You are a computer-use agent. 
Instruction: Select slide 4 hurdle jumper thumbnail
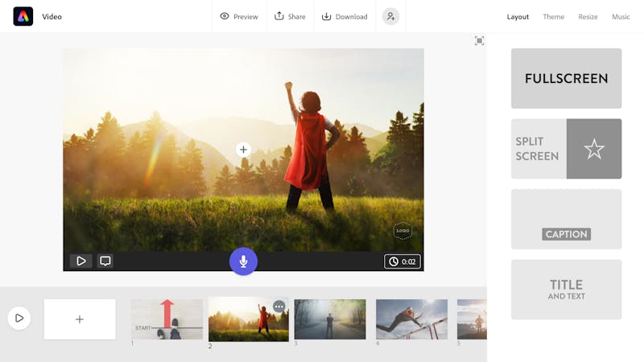411,319
